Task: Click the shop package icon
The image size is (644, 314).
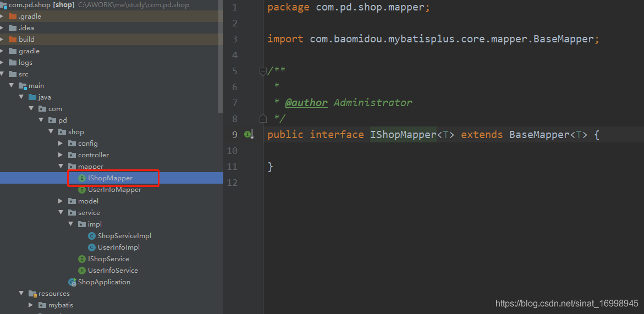Action: click(62, 132)
